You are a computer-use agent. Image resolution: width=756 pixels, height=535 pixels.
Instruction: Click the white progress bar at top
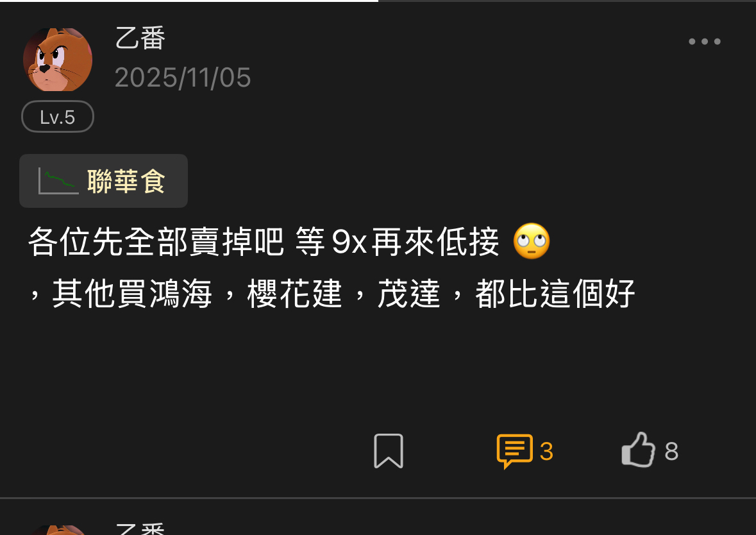(189, 1)
